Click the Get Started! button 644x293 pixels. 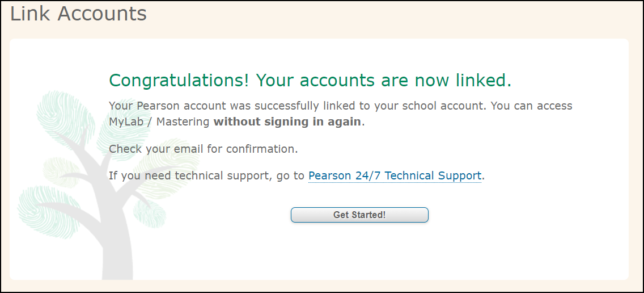(359, 215)
